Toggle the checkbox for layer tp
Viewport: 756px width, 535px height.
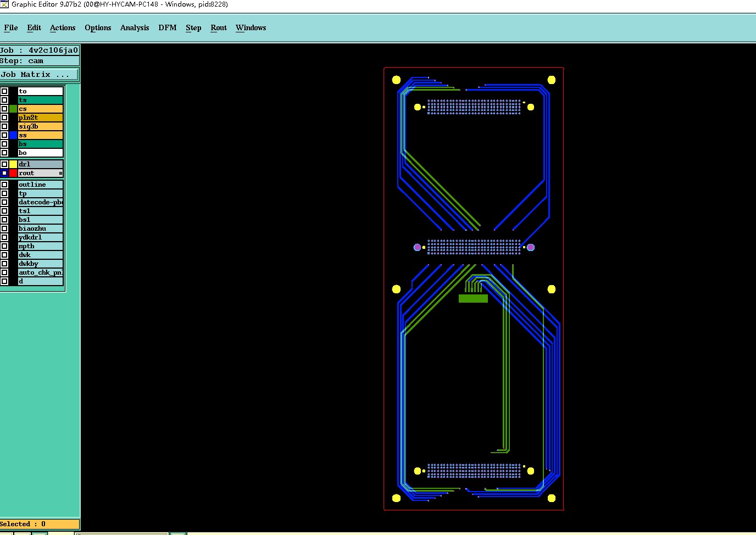coord(4,193)
